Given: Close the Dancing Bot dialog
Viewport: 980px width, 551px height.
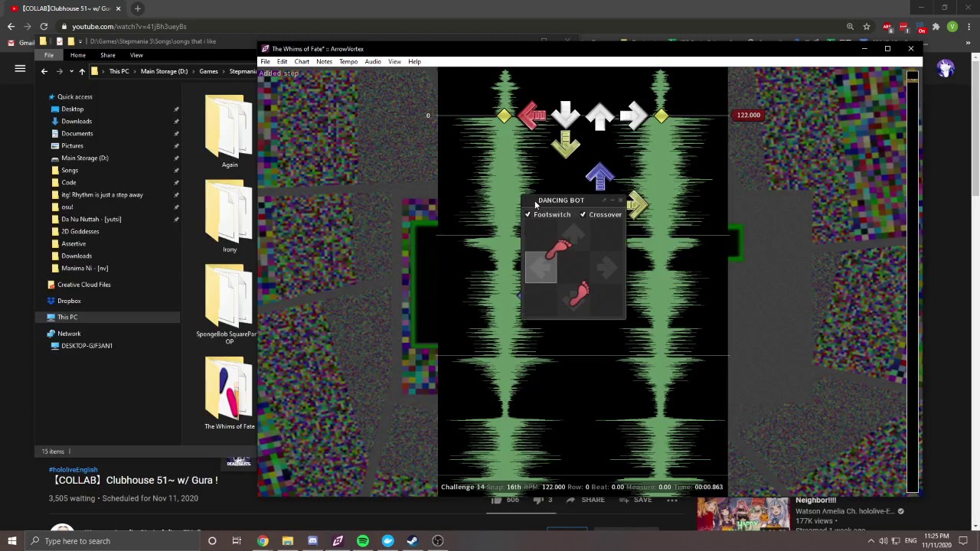Looking at the screenshot, I should click(620, 201).
